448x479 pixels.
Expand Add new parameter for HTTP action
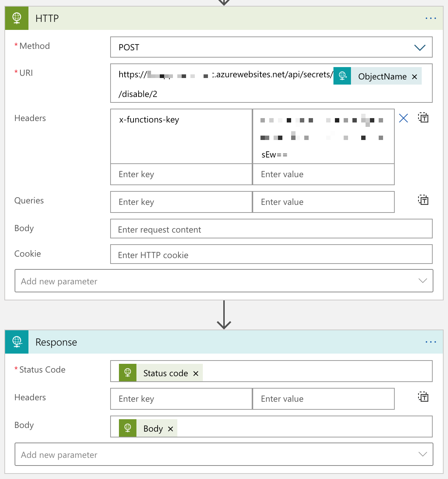point(422,281)
